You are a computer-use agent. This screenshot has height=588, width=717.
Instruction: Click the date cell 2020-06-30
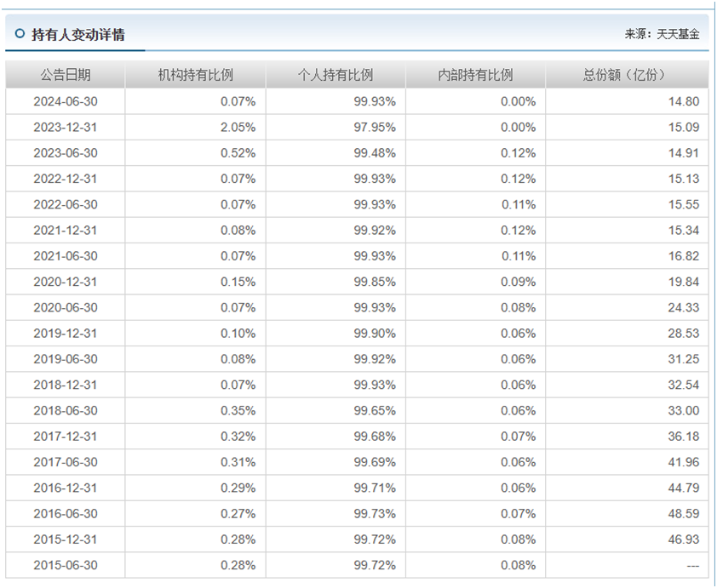(x=66, y=307)
